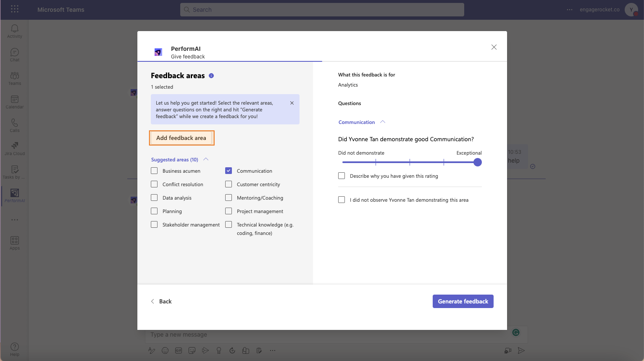
Task: Open Jira Cloud app in sidebar
Action: coord(15,148)
